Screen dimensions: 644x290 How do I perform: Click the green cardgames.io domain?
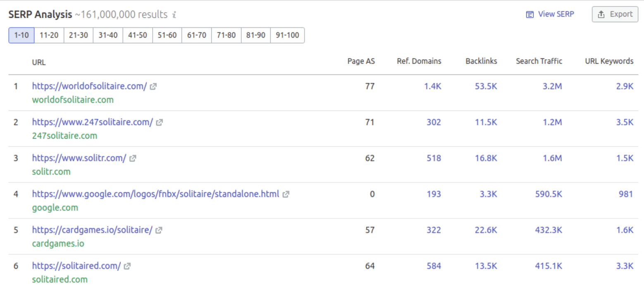coord(58,244)
